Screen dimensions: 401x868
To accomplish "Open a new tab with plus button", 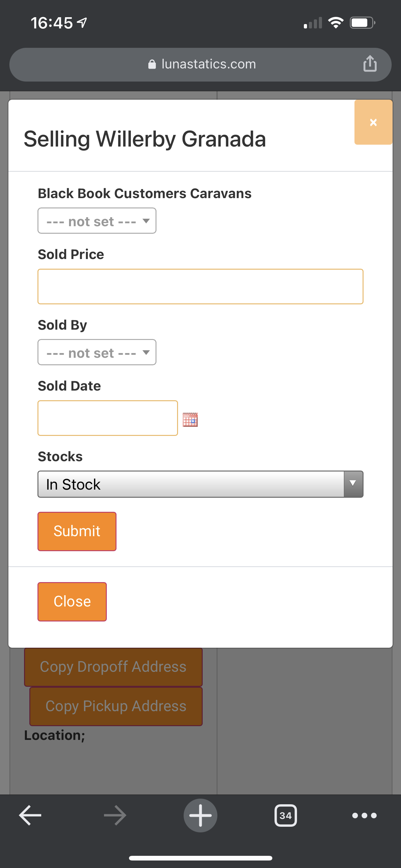I will [x=200, y=815].
